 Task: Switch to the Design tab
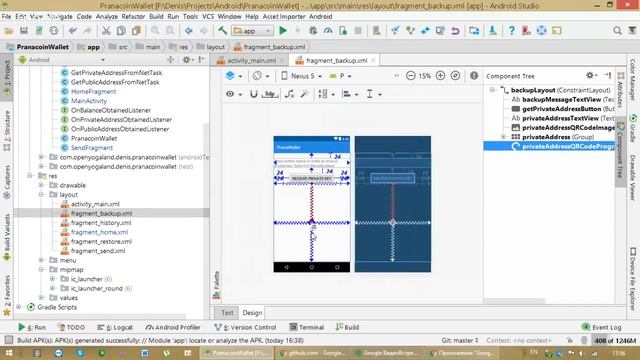[x=252, y=313]
